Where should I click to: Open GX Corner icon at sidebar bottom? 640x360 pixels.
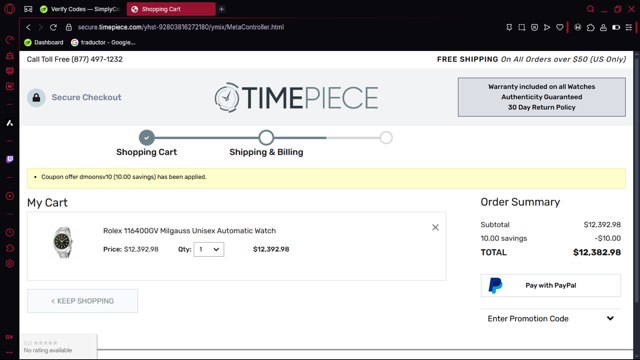coord(9,337)
